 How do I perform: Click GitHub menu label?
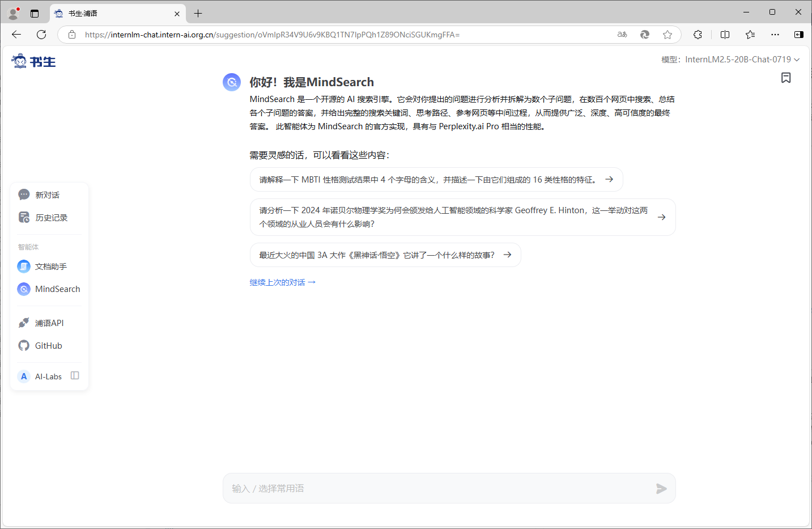(x=49, y=346)
